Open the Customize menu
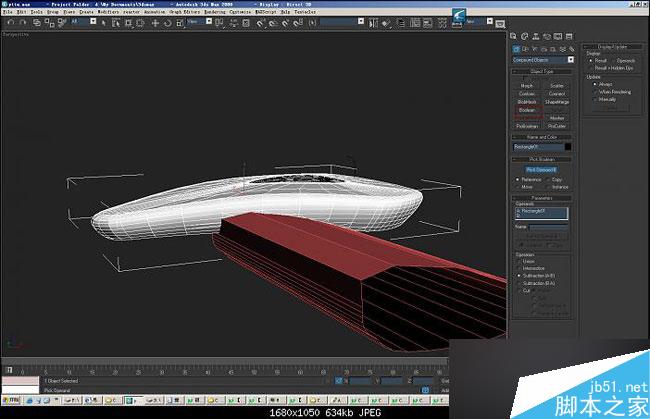Screen dimensions: 650x419 click(x=240, y=12)
